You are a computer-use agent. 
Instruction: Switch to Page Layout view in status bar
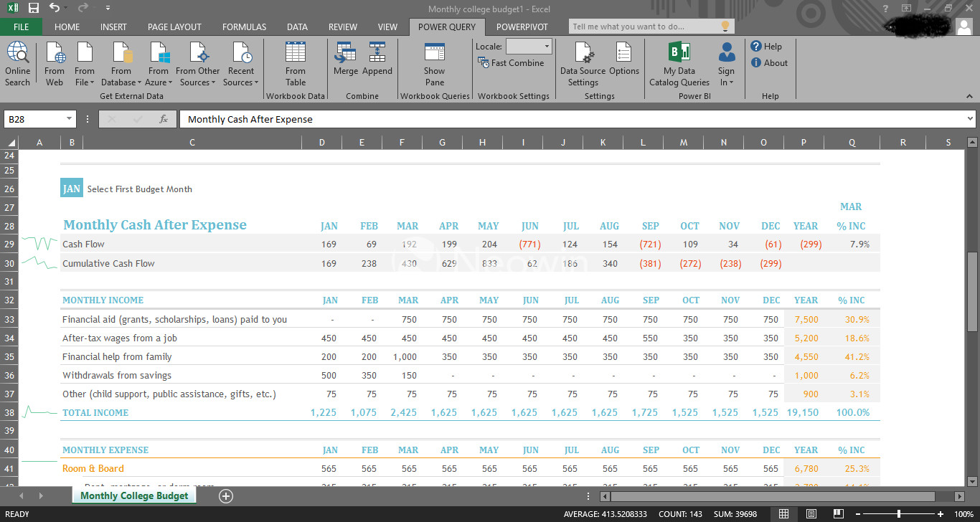[x=811, y=514]
